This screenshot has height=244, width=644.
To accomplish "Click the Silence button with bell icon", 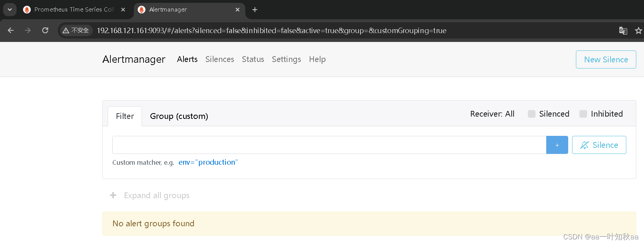I will pos(599,145).
